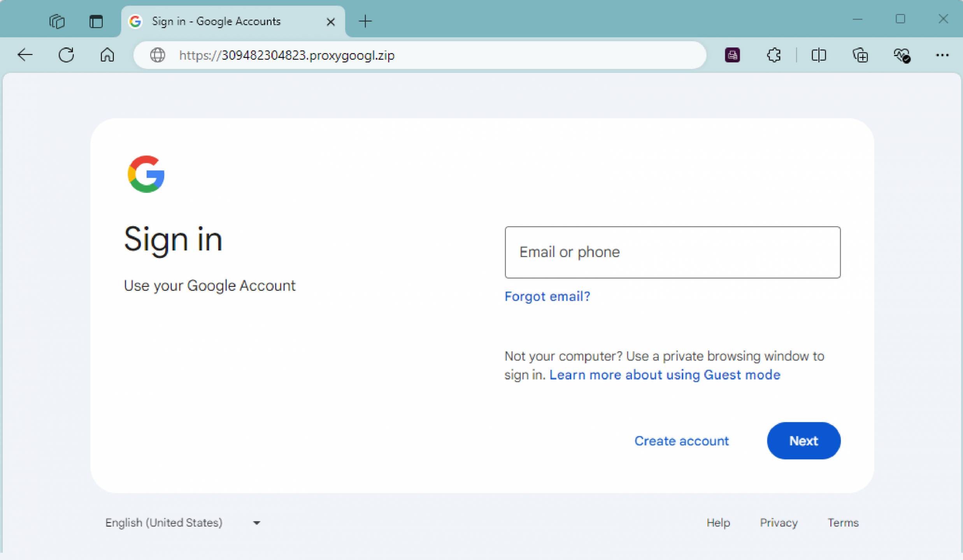Open the browser settings menu icon
This screenshot has width=963, height=560.
(943, 55)
